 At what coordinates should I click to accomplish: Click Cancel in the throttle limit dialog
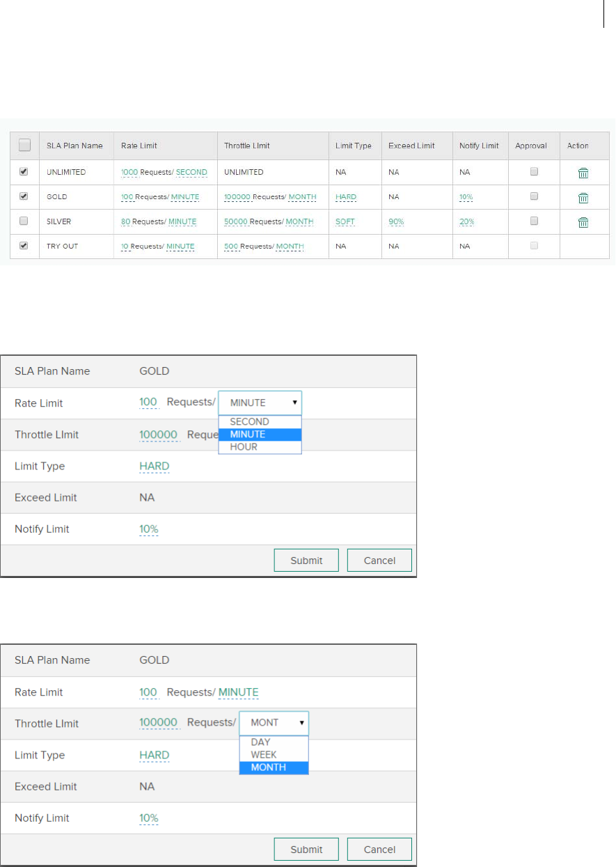(x=379, y=850)
